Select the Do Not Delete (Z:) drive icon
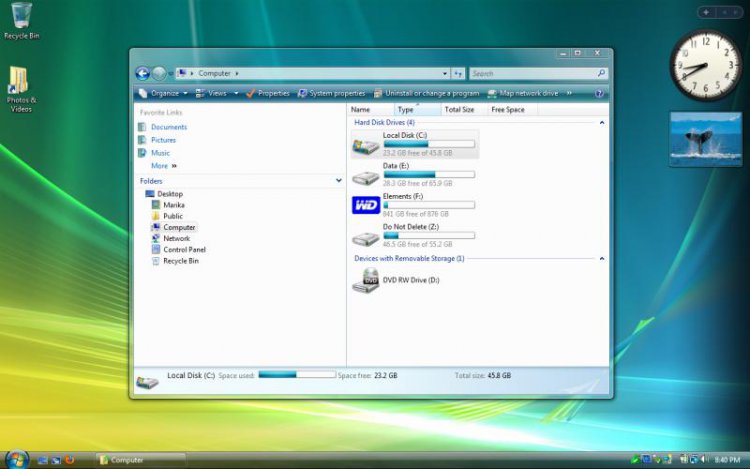 (366, 238)
